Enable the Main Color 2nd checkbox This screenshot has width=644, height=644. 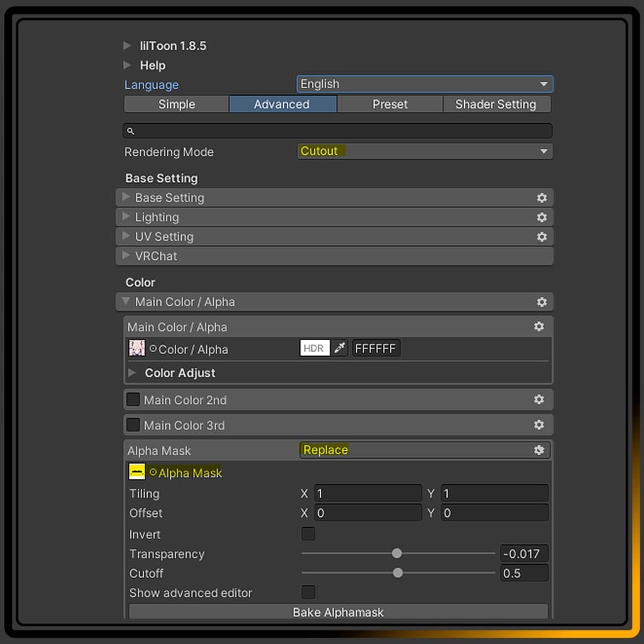click(133, 399)
